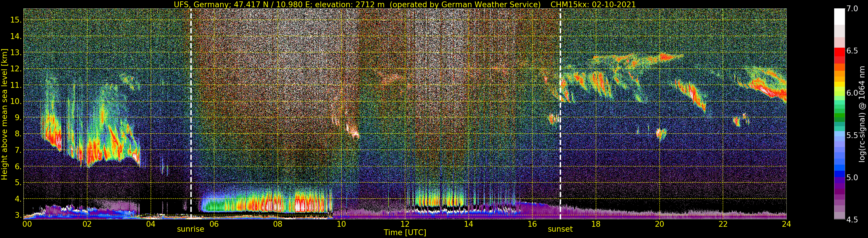
Task: Click the '15.' height tick label
Action: 16,20
